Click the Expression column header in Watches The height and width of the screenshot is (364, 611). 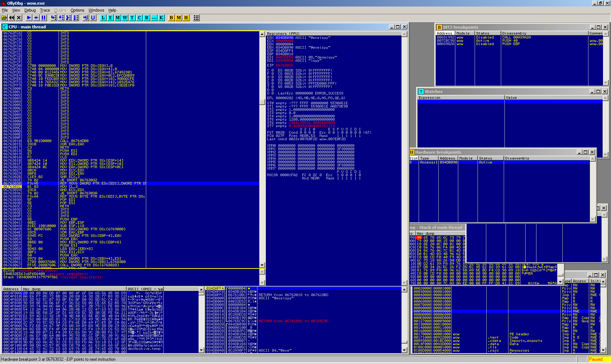pyautogui.click(x=460, y=97)
